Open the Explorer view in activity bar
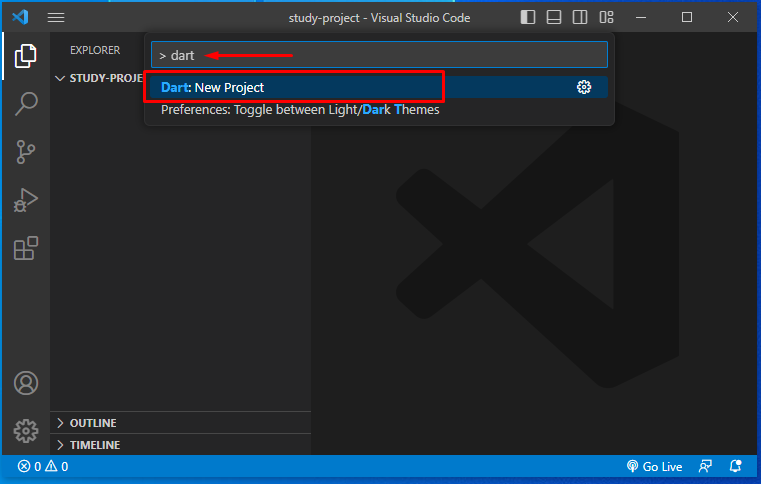The height and width of the screenshot is (484, 761). 25,56
